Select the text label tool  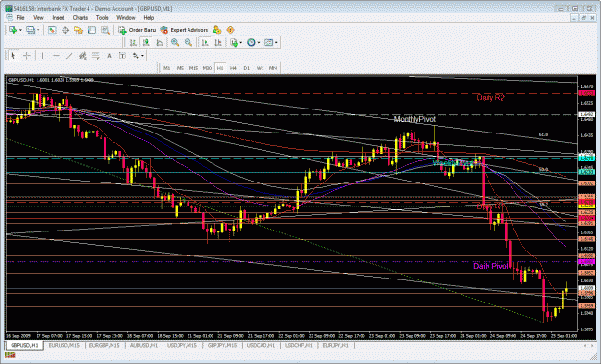pos(122,56)
